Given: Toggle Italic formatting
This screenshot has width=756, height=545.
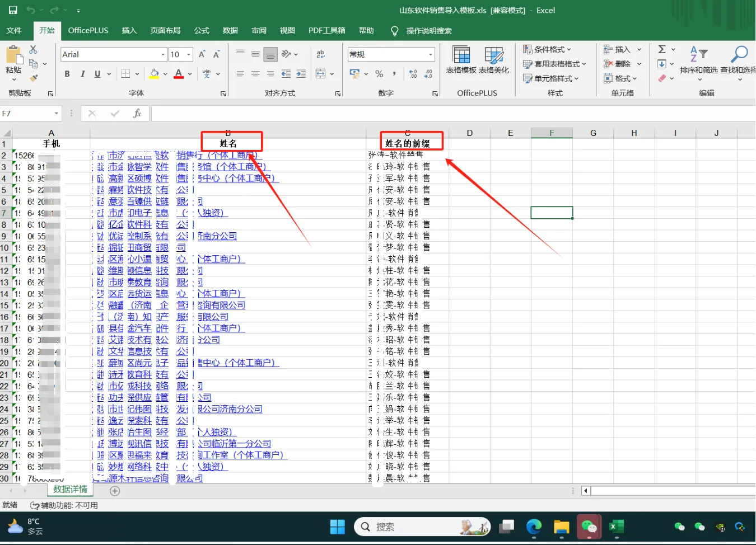Looking at the screenshot, I should pos(82,74).
